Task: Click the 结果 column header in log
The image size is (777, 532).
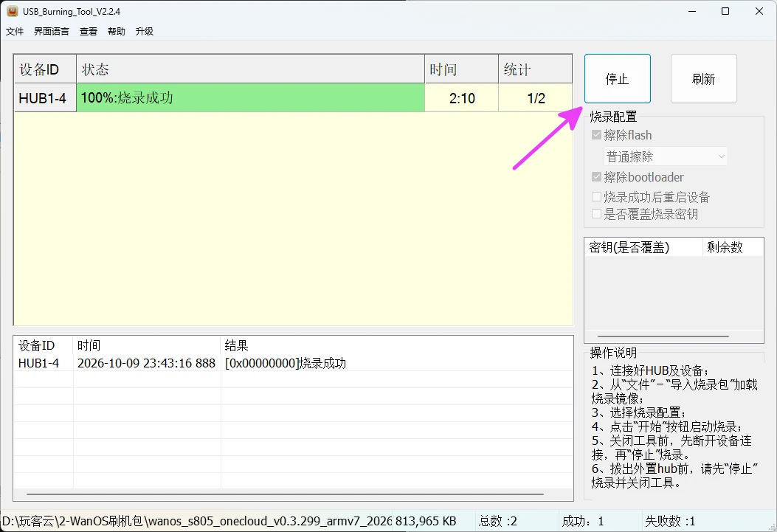Action: 396,345
